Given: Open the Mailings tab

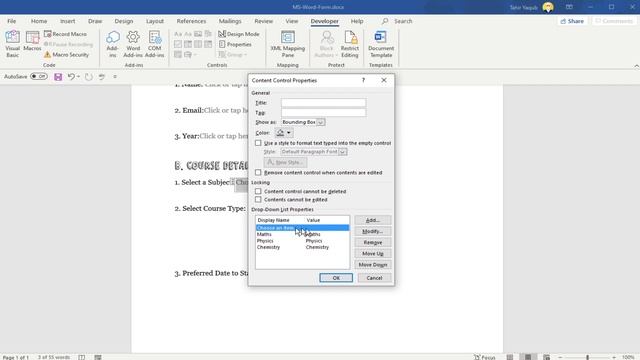Looking at the screenshot, I should (x=230, y=21).
